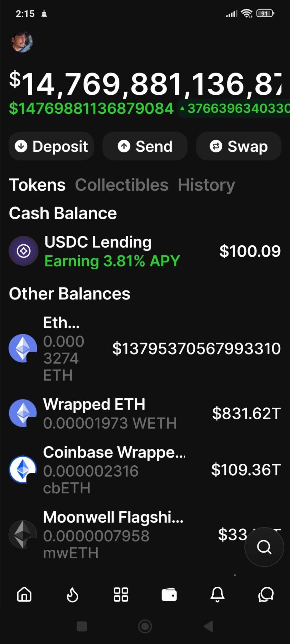The height and width of the screenshot is (644, 290).
Task: Go to the Home tab icon
Action: 24,594
